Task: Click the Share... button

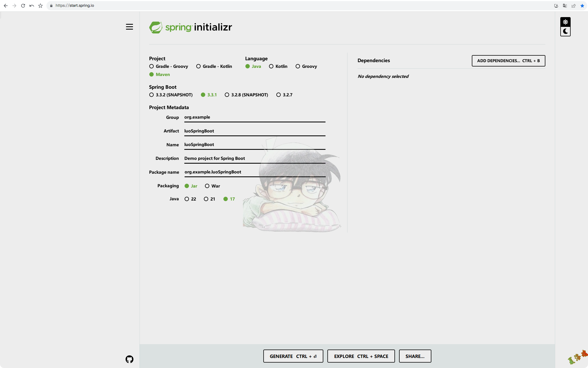Action: (x=415, y=356)
